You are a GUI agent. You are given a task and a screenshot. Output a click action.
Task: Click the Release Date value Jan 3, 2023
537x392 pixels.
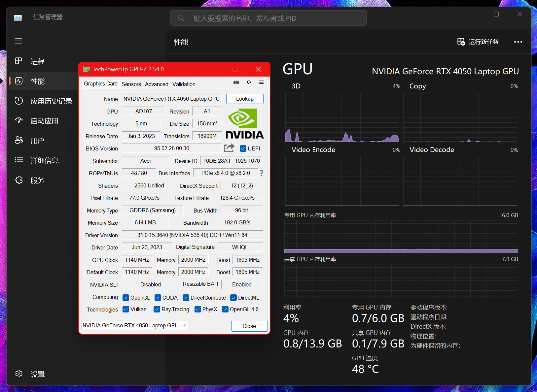(141, 136)
